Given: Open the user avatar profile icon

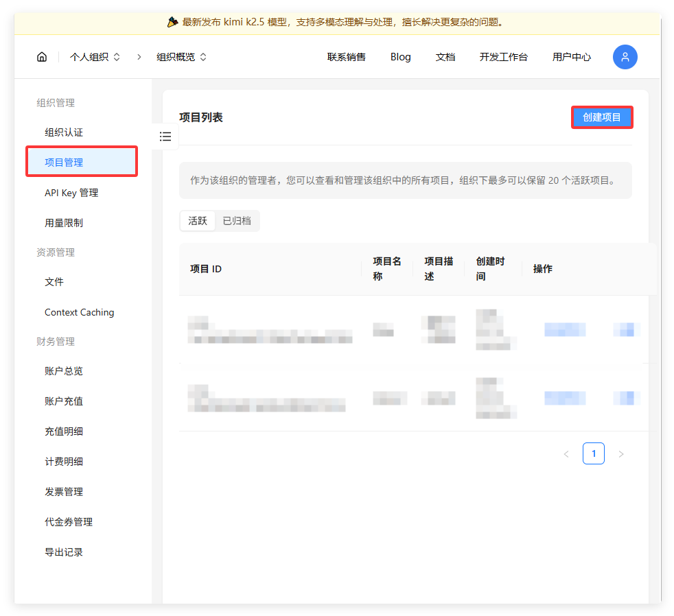Looking at the screenshot, I should (625, 57).
